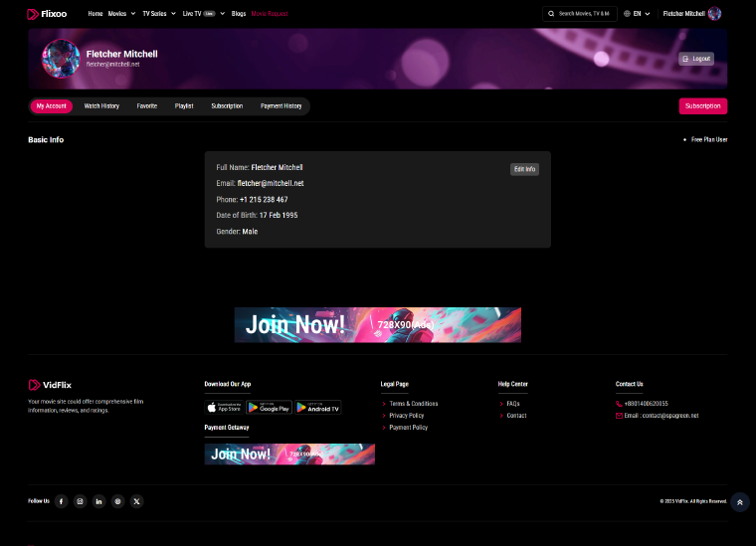Open the Playlist tab
This screenshot has height=546, width=756.
point(184,105)
